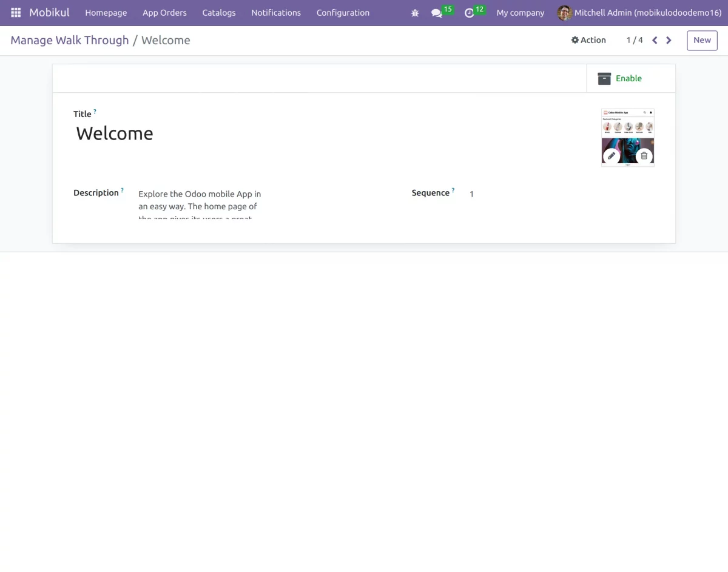Open the Action menu
The height and width of the screenshot is (572, 728).
click(593, 40)
